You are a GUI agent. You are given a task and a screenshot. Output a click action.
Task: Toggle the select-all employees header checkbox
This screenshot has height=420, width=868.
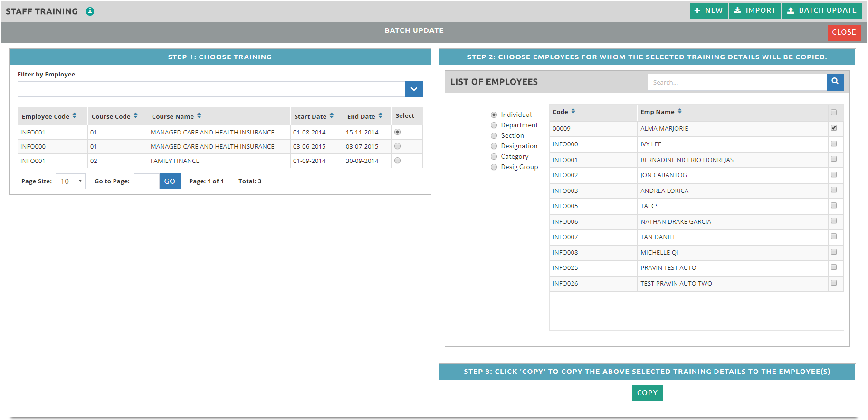[833, 113]
